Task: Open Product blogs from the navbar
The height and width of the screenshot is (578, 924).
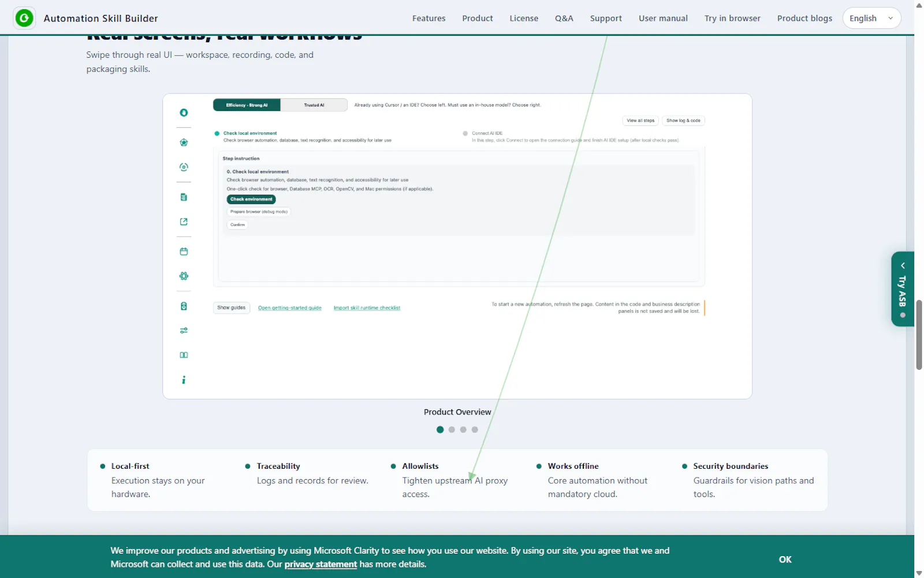Action: point(804,18)
